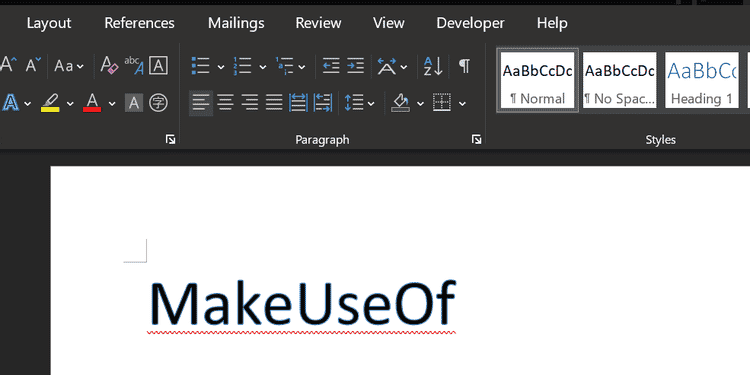750x375 pixels.
Task: Align text right
Action: [250, 103]
